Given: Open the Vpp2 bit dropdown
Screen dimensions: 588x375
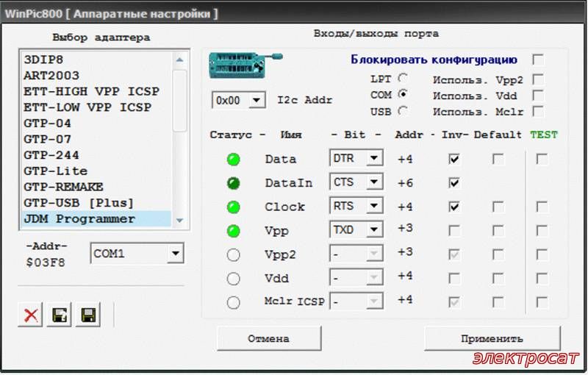Looking at the screenshot, I should click(x=356, y=254).
